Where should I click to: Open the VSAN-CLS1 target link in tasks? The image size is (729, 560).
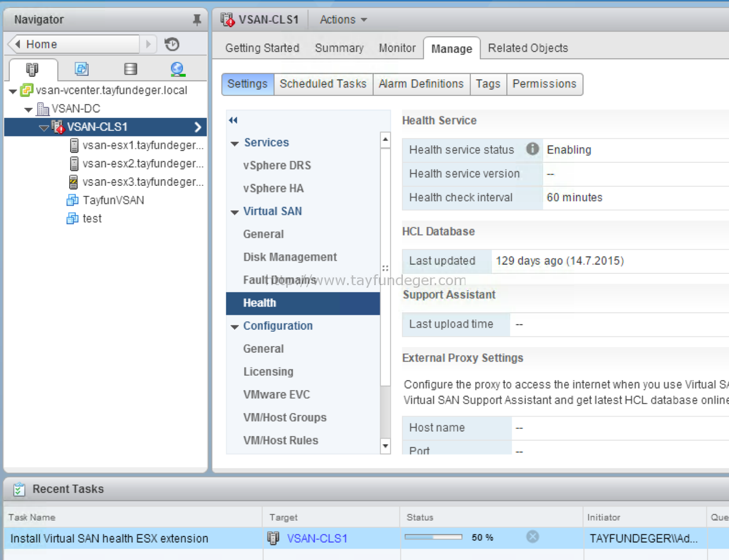[x=317, y=539]
